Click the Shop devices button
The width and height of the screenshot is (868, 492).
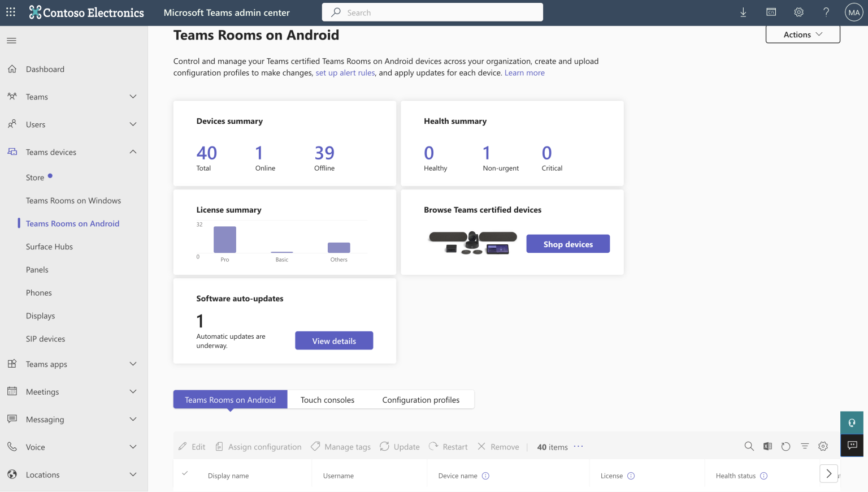click(x=568, y=244)
